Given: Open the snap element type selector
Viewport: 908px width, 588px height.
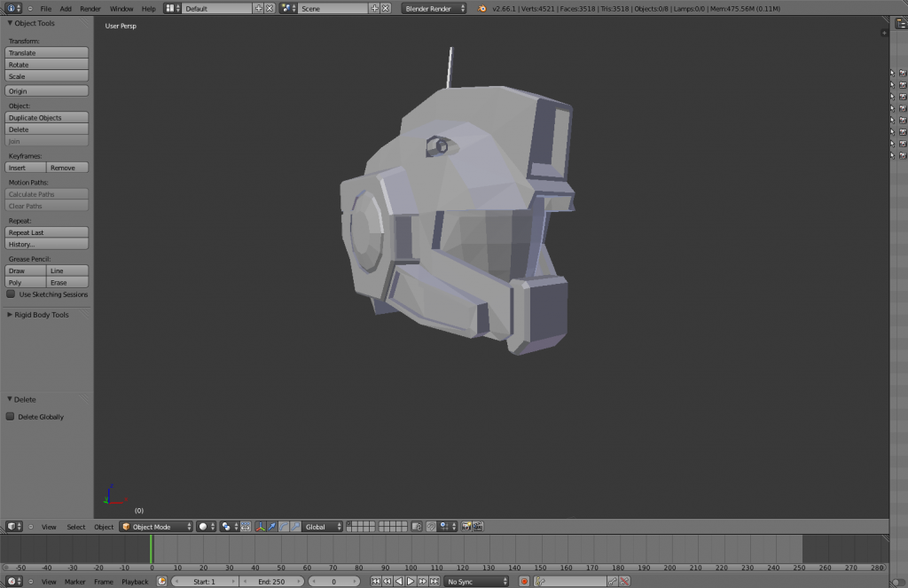Looking at the screenshot, I should pos(448,527).
